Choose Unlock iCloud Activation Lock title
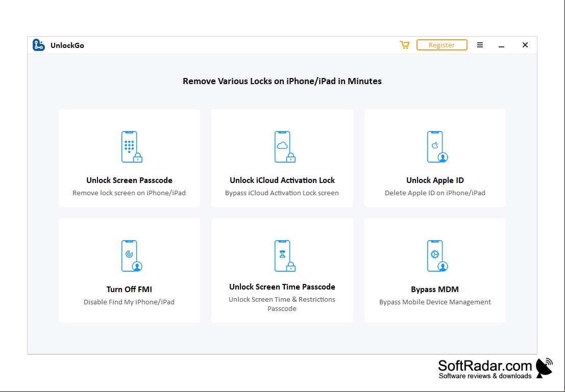Screen dimensions: 565x392 click(x=282, y=180)
